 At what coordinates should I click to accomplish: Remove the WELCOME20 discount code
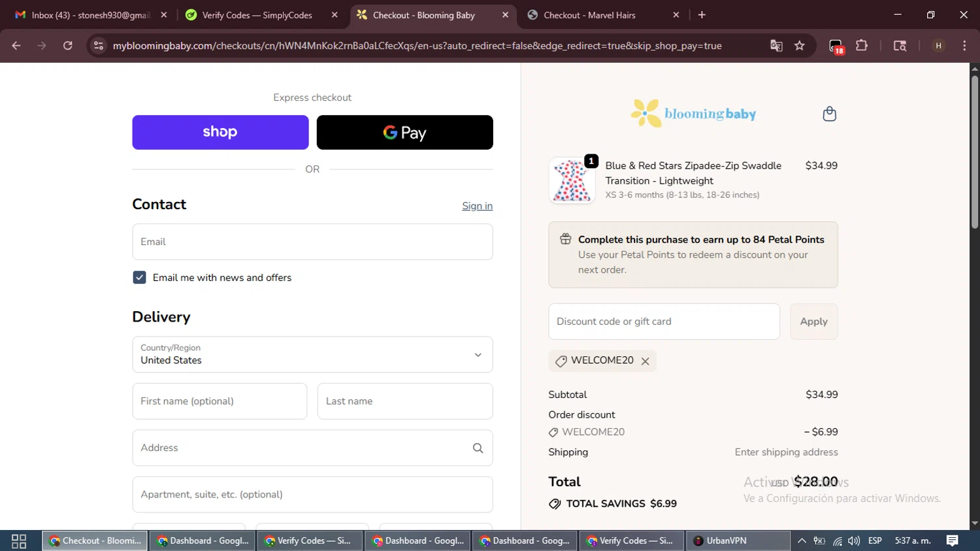pyautogui.click(x=645, y=361)
